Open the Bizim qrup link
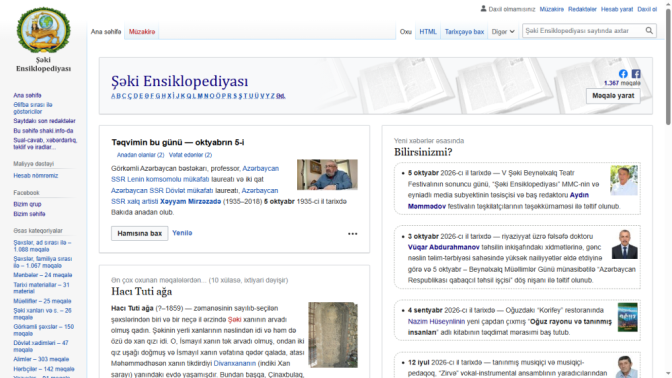Viewport: 672px width, 378px height. point(27,204)
